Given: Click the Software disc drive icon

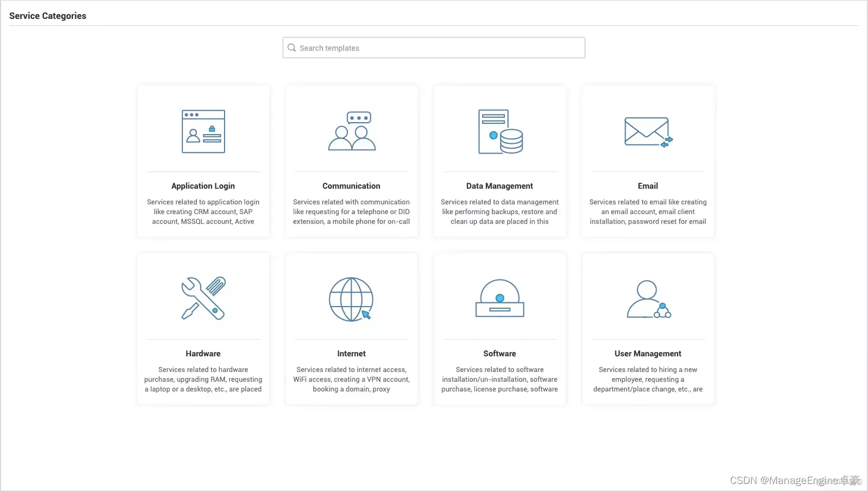Looking at the screenshot, I should [500, 298].
